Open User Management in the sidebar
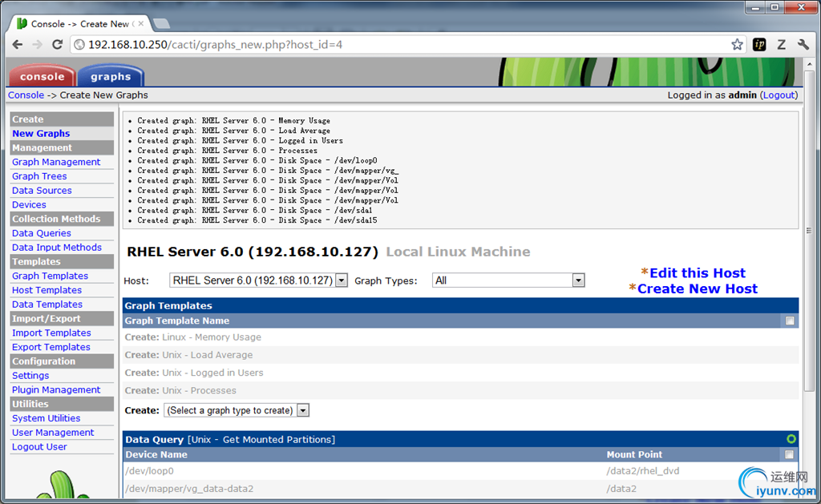The height and width of the screenshot is (504, 821). (53, 433)
